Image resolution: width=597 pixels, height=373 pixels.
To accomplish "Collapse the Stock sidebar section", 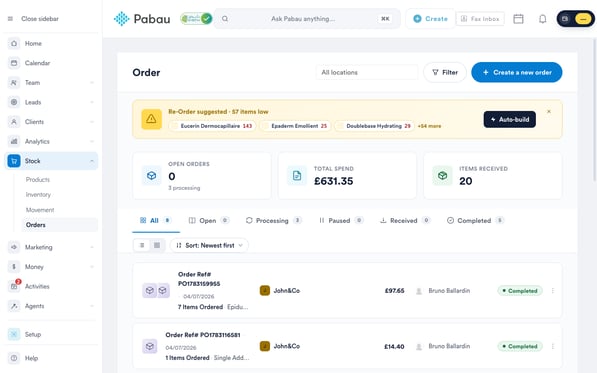I will [x=92, y=161].
